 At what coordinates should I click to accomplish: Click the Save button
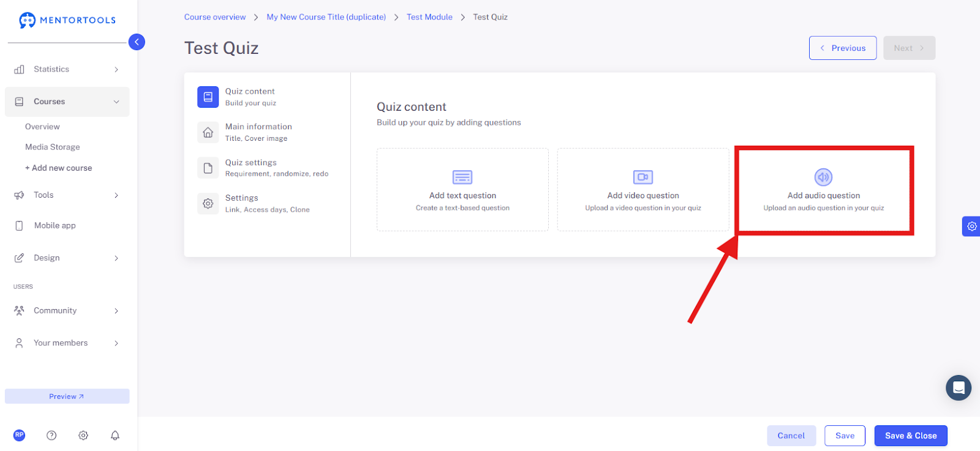845,436
